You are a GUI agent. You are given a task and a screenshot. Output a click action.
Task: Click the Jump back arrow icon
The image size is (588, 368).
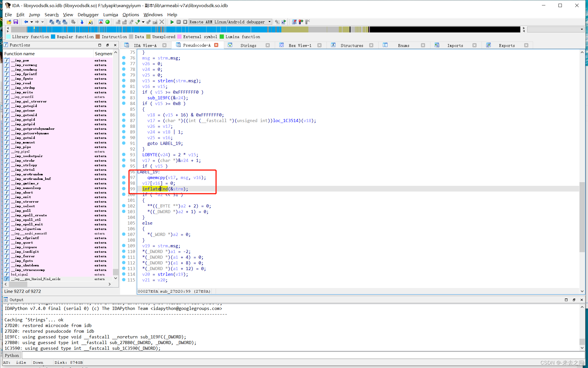(x=26, y=22)
